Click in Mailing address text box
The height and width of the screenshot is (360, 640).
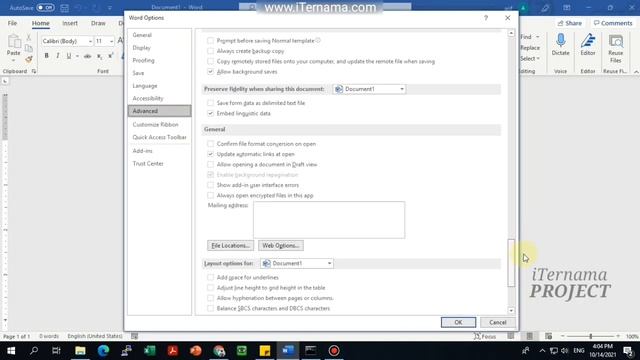point(329,220)
